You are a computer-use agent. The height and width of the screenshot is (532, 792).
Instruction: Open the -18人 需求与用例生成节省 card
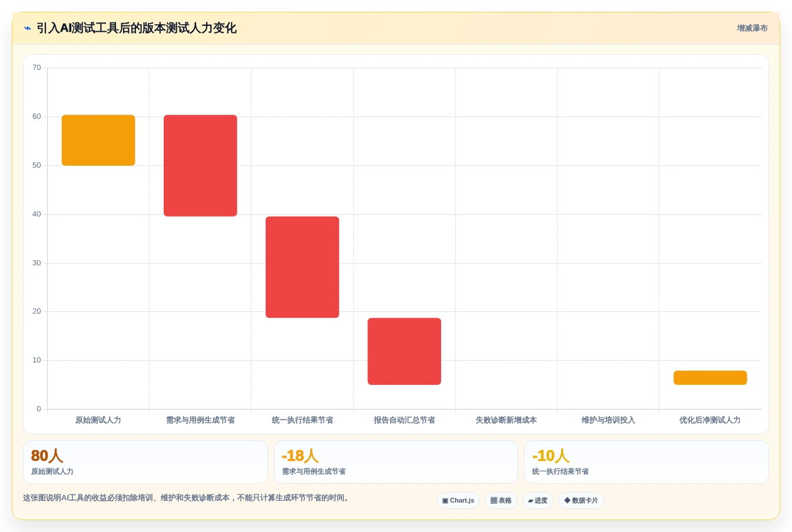(x=396, y=462)
